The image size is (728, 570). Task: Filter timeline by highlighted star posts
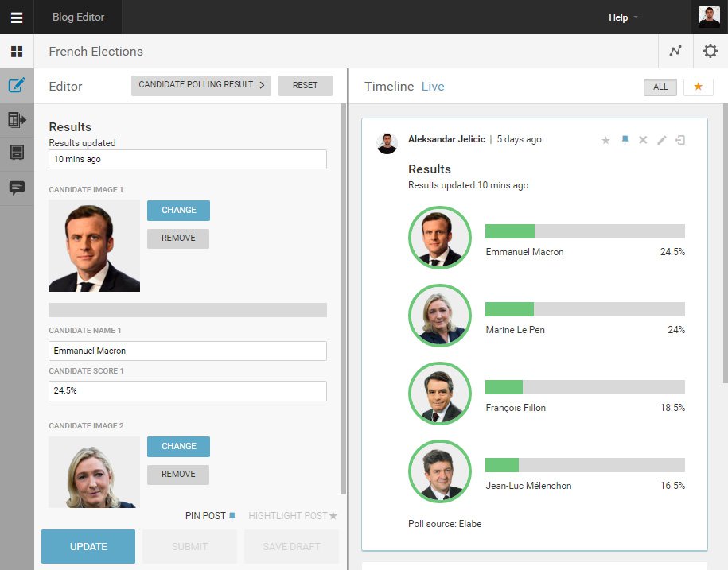(698, 87)
